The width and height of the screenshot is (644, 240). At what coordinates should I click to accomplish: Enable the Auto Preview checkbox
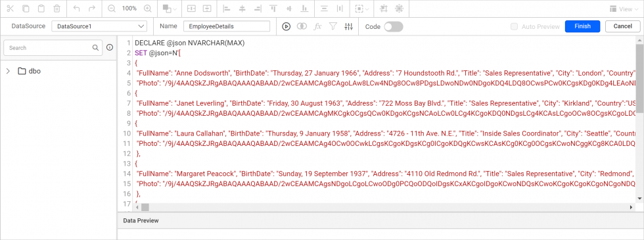(514, 26)
